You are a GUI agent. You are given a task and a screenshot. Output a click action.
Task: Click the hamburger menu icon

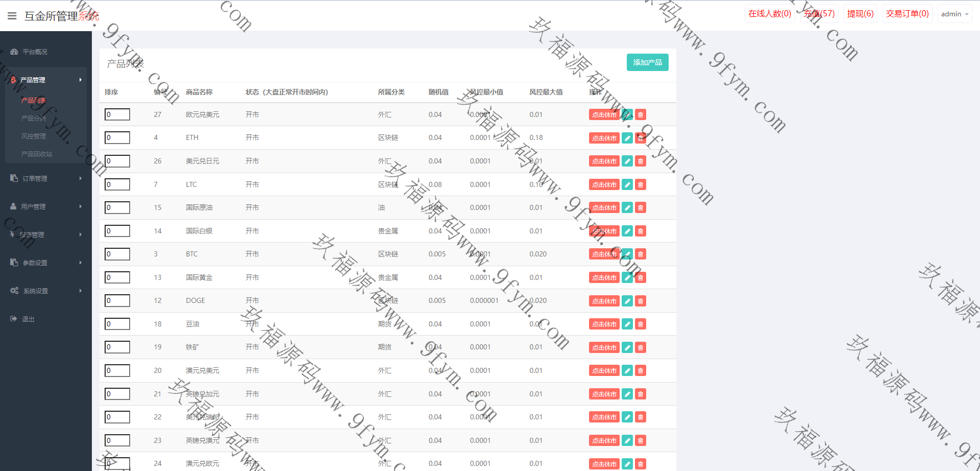12,16
